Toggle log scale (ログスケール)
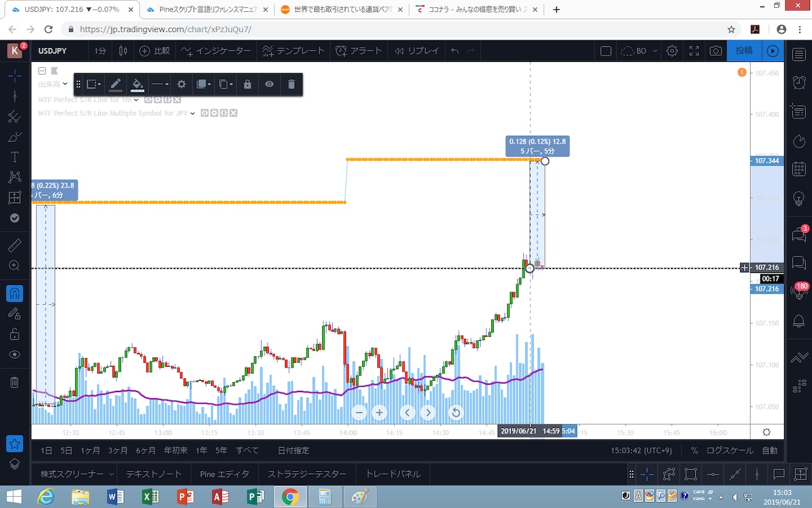The image size is (812, 508). (x=730, y=451)
